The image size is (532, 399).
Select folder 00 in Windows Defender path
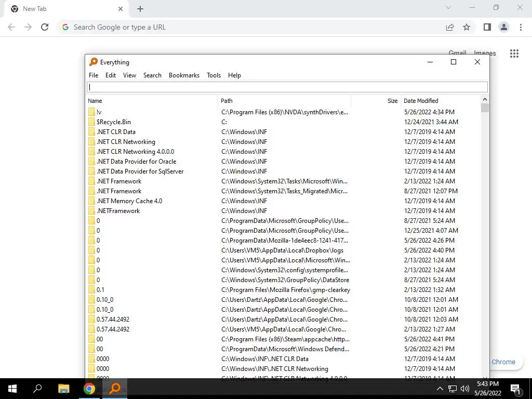tap(284, 349)
